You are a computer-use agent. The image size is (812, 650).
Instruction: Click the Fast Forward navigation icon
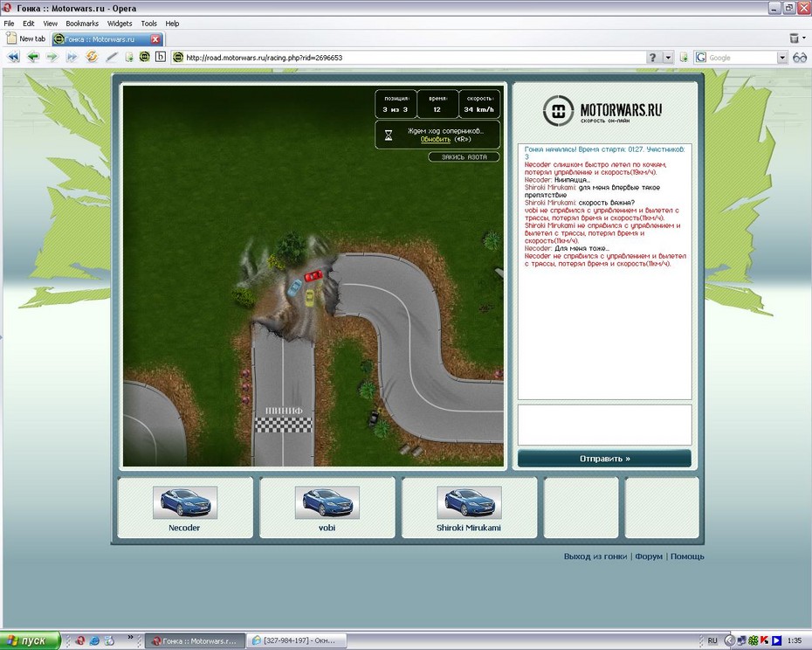72,57
